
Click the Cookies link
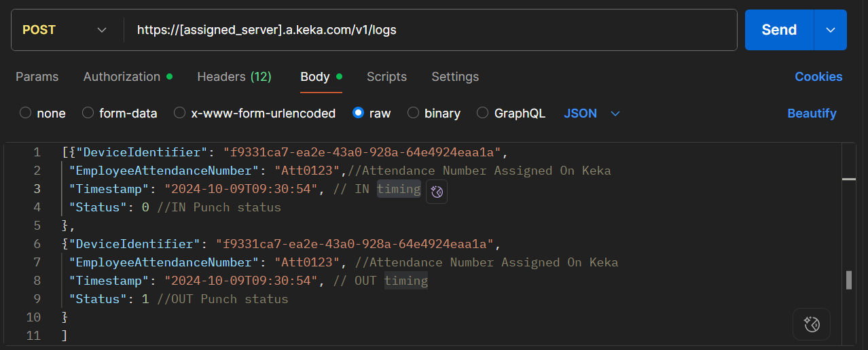818,77
